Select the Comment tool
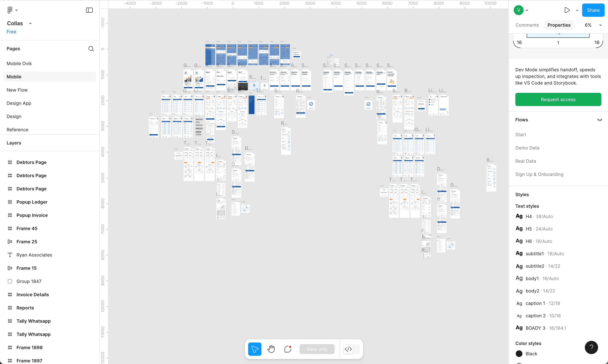 tap(288, 349)
